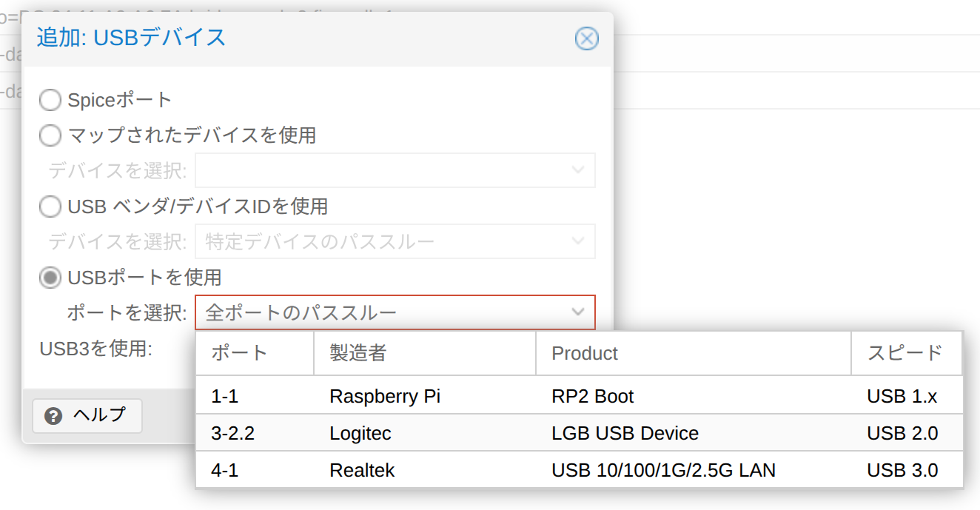This screenshot has height=510, width=980.
Task: Sort by the 製造者 column header
Action: click(x=424, y=353)
